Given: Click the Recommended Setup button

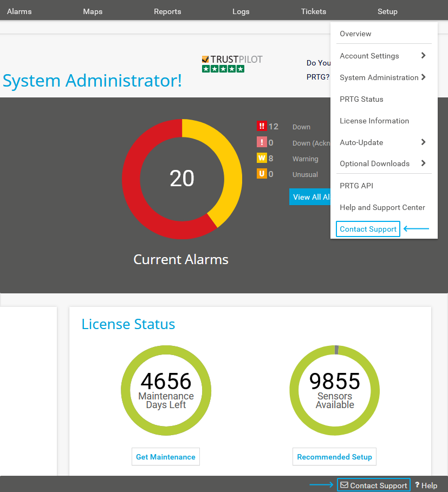Looking at the screenshot, I should [x=334, y=457].
